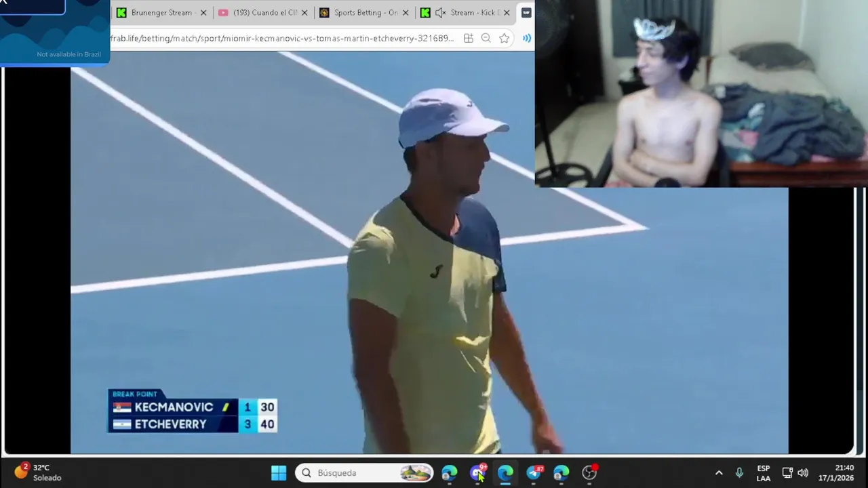
Task: Click "Not available in Brazil" text
Action: [x=68, y=54]
